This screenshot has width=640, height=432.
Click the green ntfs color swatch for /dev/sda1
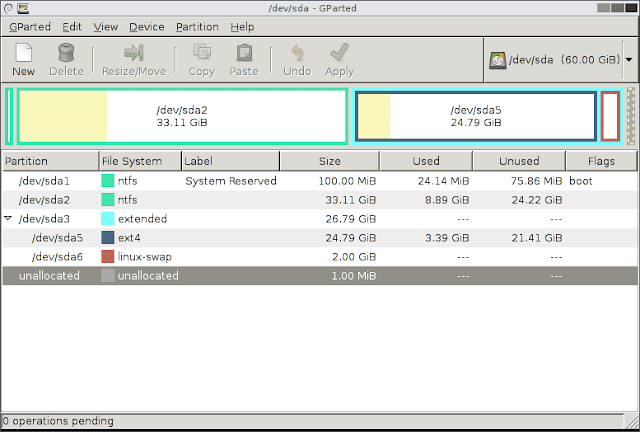click(108, 181)
